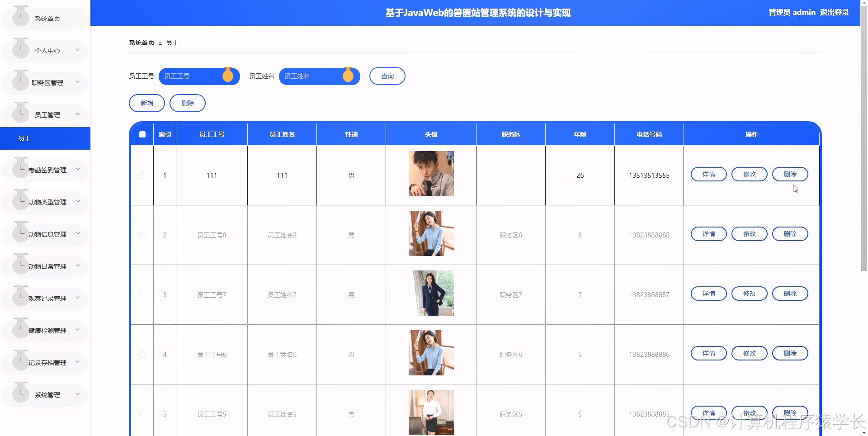
Task: Click the clock icon beside 健康检测管理
Action: [x=21, y=329]
